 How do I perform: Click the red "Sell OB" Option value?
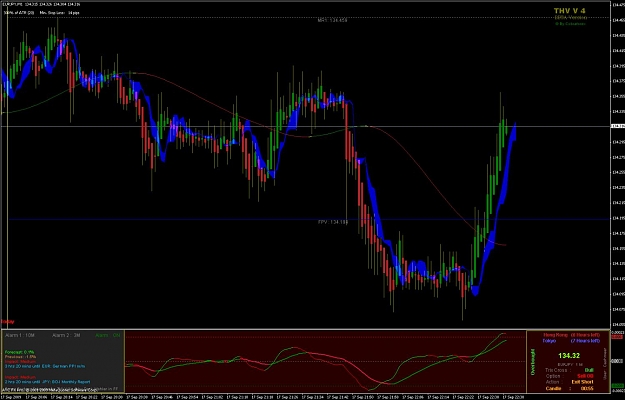(x=585, y=376)
